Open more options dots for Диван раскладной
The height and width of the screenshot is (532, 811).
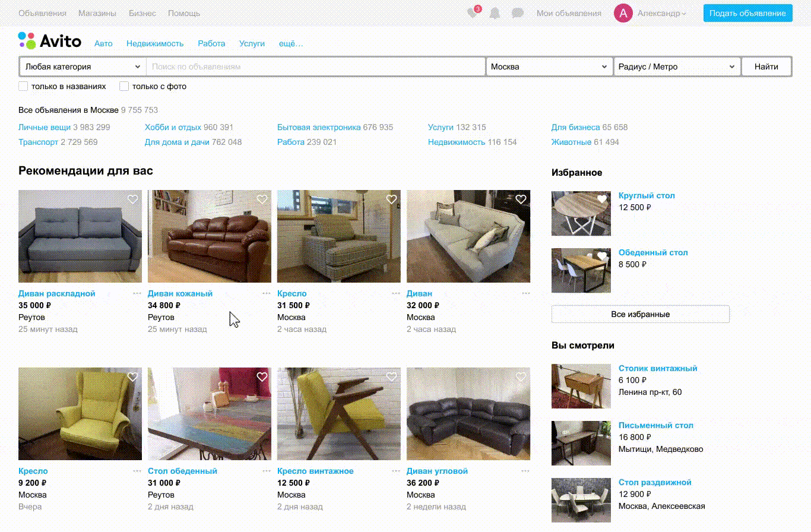point(137,293)
